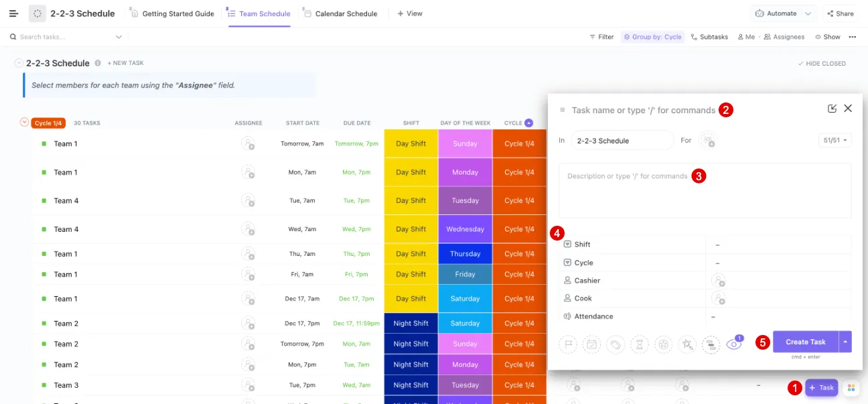Click status square of Team 1 Friday row

tap(44, 275)
